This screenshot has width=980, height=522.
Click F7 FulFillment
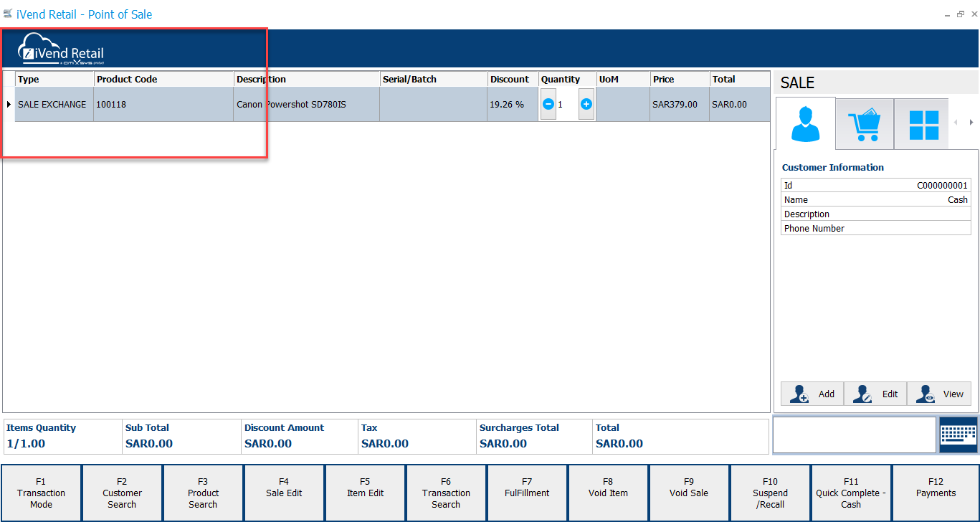[527, 493]
